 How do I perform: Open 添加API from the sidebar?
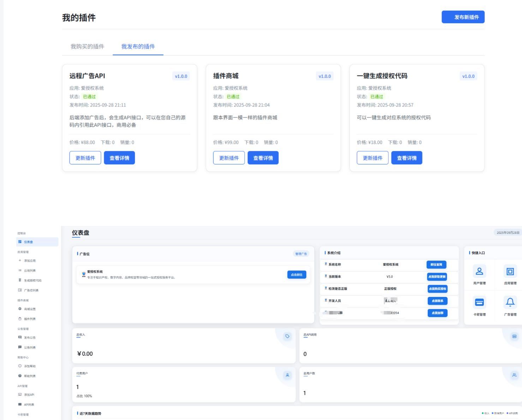[x=20, y=395]
